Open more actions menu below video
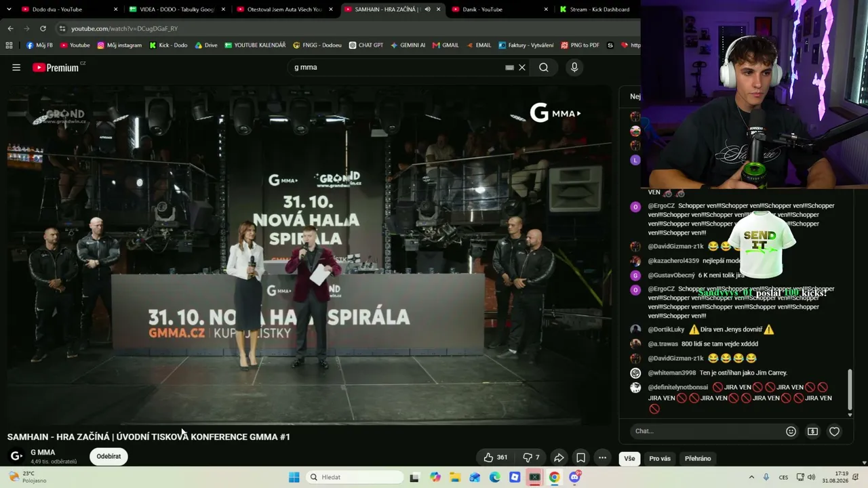Viewport: 868px width, 488px height. pyautogui.click(x=602, y=457)
